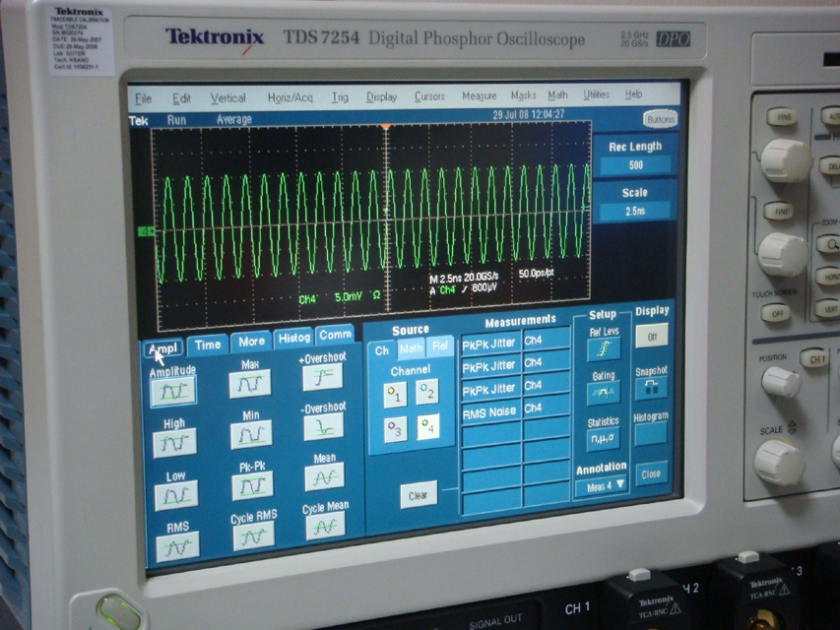Image resolution: width=840 pixels, height=630 pixels.
Task: Select the Amplitude measurement icon
Action: coord(173,392)
